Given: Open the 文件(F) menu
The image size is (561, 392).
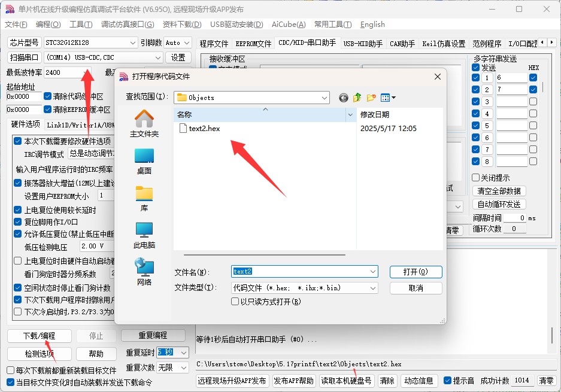Looking at the screenshot, I should [x=16, y=25].
